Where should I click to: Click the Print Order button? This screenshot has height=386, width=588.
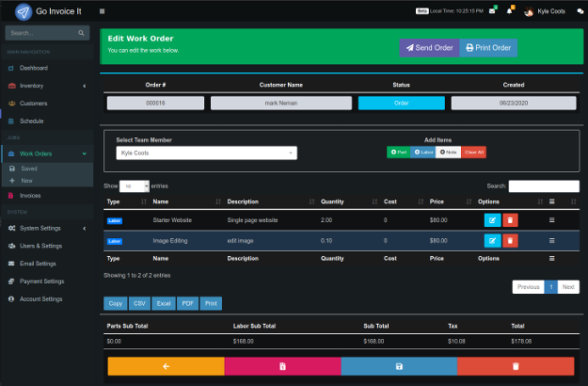(487, 47)
